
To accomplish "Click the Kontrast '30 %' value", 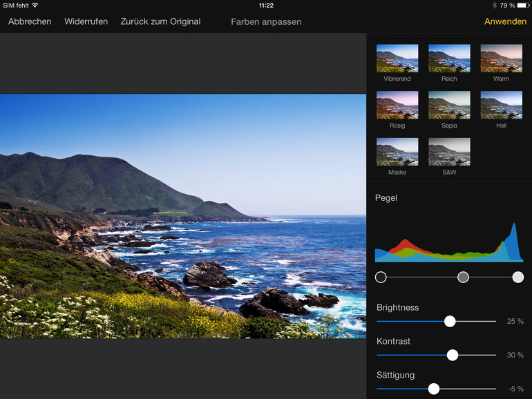I will tap(515, 355).
